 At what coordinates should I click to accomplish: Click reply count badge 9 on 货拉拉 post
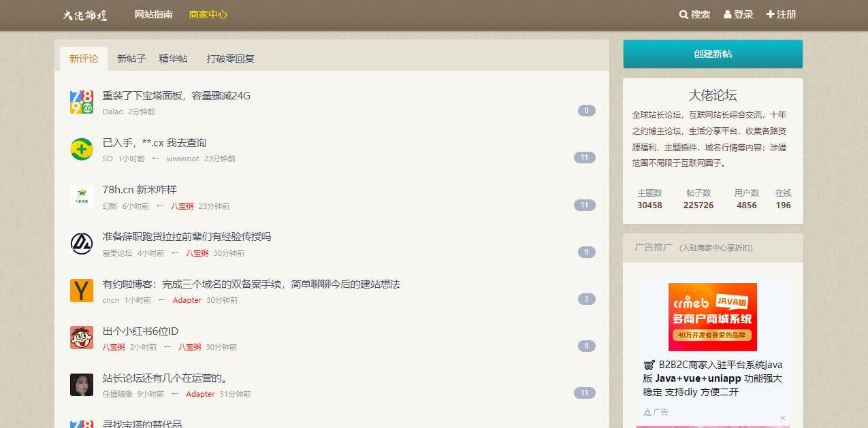tap(587, 252)
